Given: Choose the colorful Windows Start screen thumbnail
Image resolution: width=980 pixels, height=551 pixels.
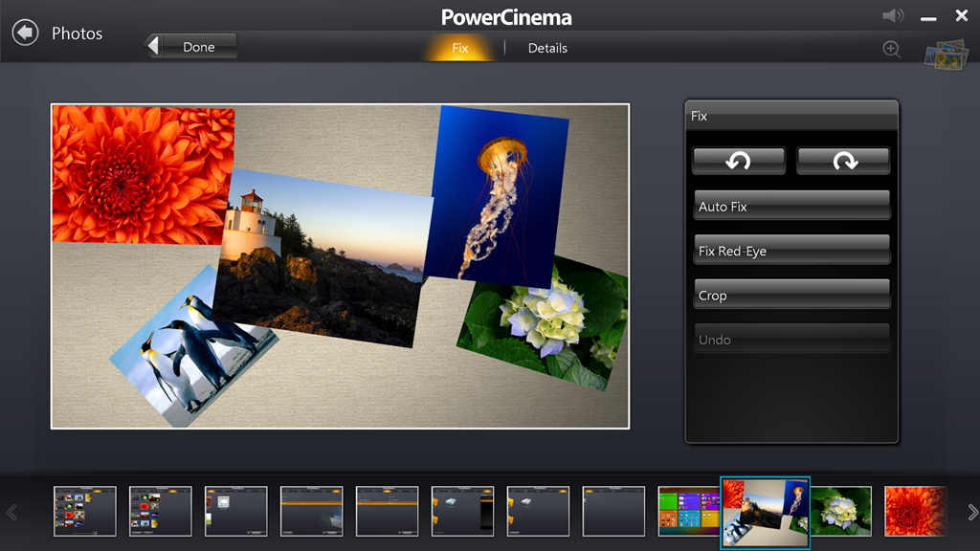Looking at the screenshot, I should pos(688,511).
